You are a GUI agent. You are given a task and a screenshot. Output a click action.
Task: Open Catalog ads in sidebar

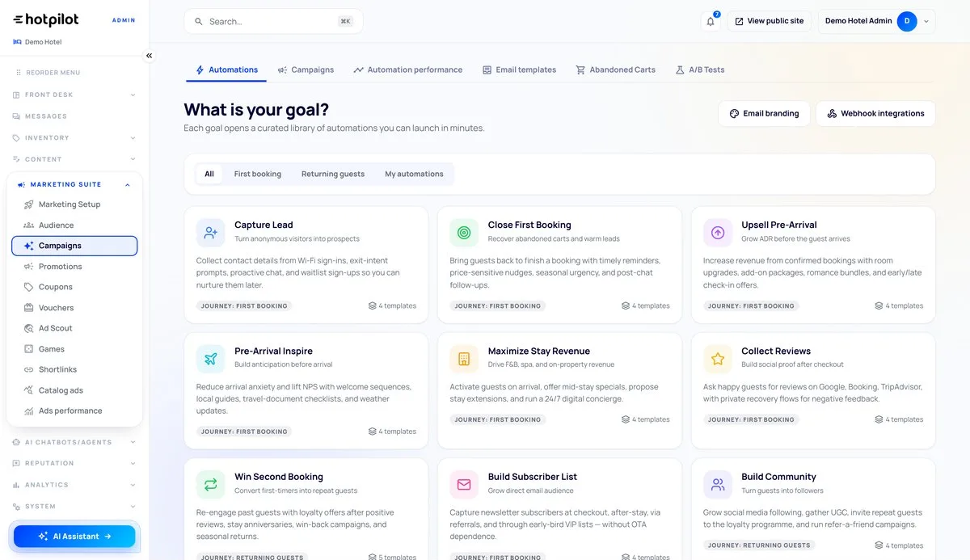coord(74,390)
